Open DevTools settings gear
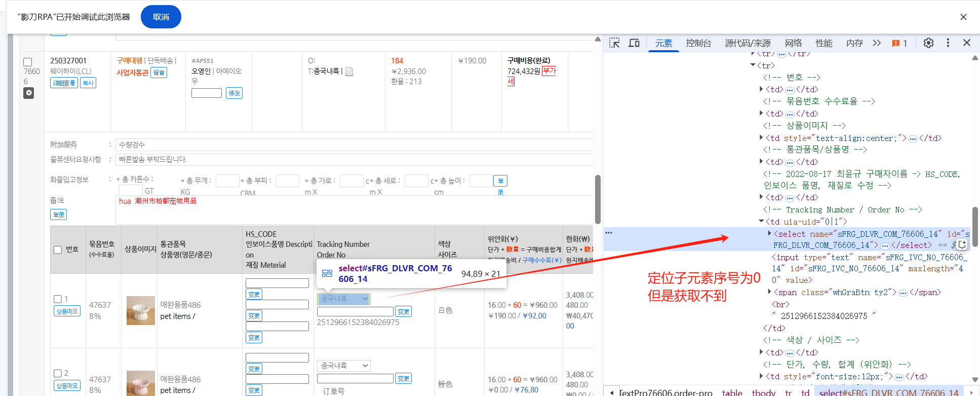980x396 pixels. pyautogui.click(x=928, y=43)
